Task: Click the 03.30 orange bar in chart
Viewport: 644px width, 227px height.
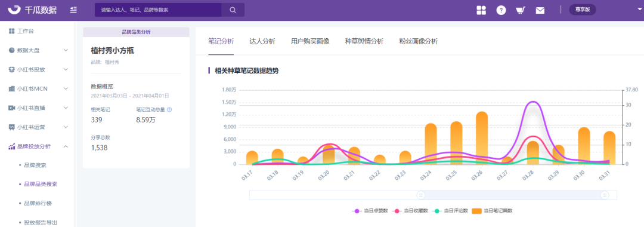Action: pos(584,146)
